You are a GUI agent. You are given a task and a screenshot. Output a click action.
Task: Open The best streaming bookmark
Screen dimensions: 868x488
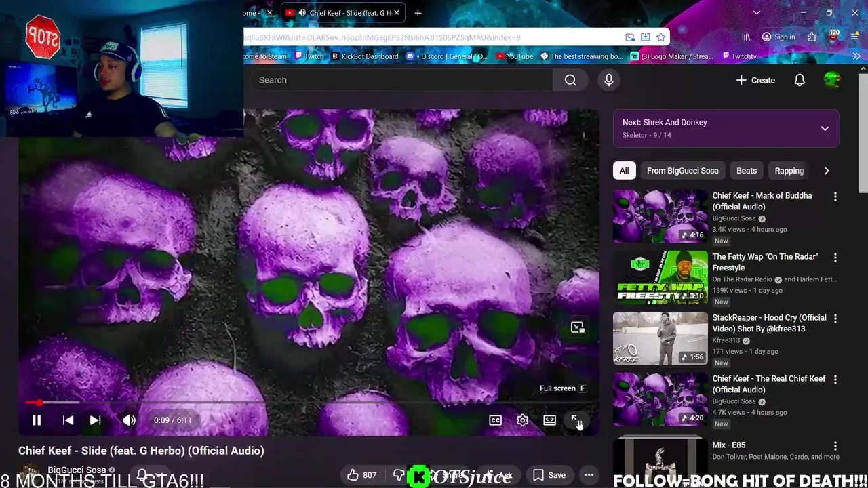(581, 56)
